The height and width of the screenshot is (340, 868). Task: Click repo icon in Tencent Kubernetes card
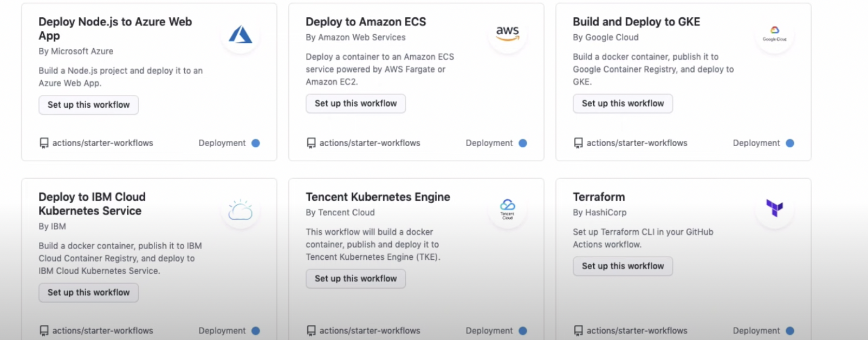pyautogui.click(x=311, y=331)
